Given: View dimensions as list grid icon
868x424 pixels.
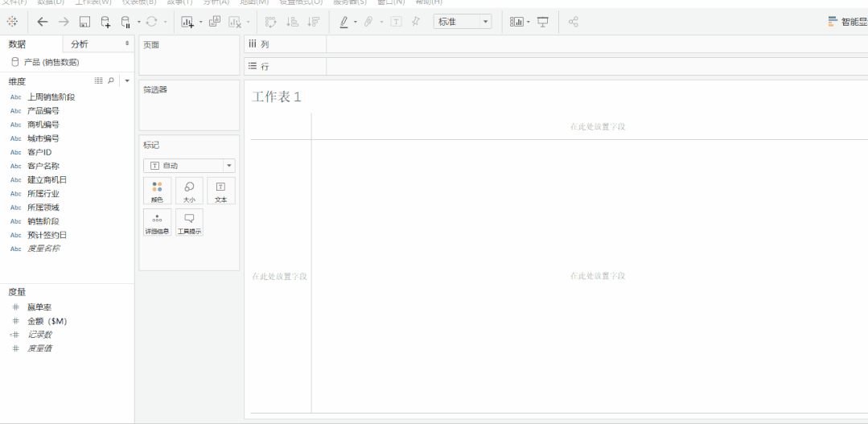Looking at the screenshot, I should point(98,80).
